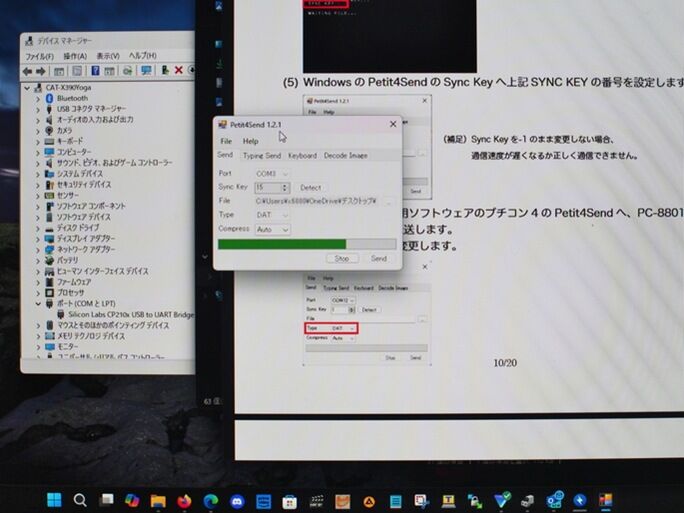Viewport: 684px width, 513px height.
Task: Open the Help menu in Petit4Send
Action: coord(250,141)
